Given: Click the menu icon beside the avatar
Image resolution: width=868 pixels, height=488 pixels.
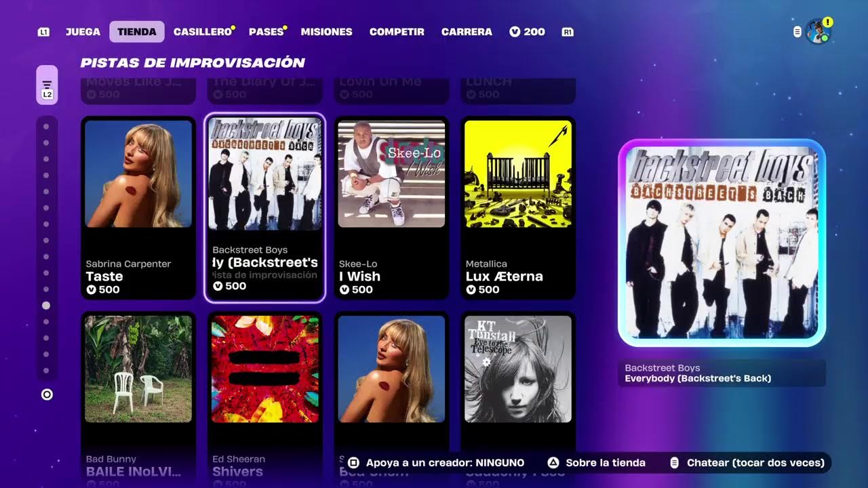Looking at the screenshot, I should click(797, 32).
